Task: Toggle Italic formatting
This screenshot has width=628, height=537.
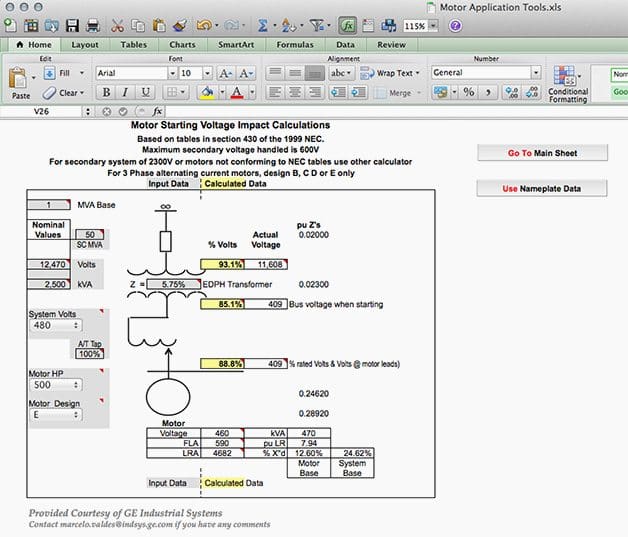Action: (123, 92)
